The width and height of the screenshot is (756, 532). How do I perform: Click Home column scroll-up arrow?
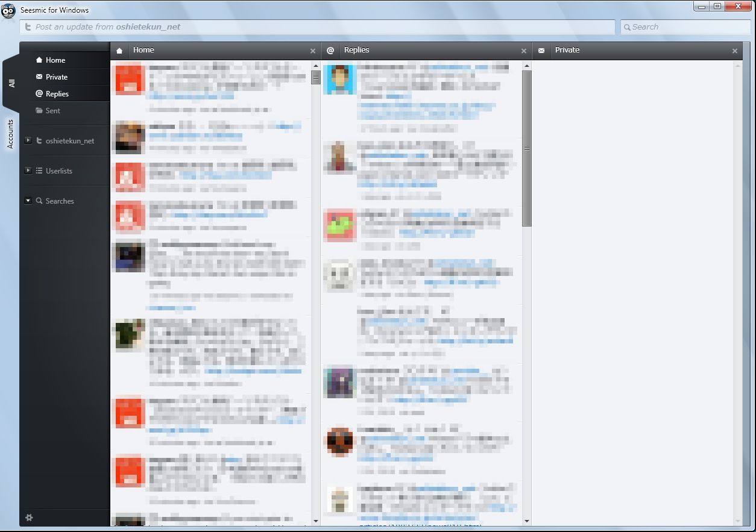pyautogui.click(x=316, y=66)
